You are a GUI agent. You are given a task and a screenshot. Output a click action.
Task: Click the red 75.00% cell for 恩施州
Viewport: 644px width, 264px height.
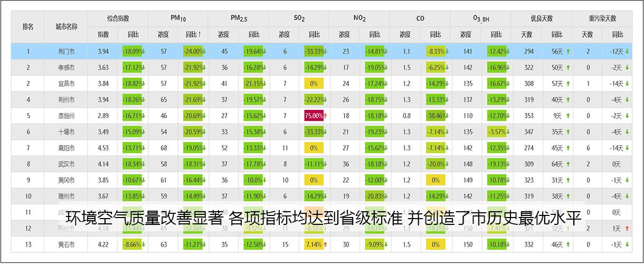pyautogui.click(x=312, y=116)
